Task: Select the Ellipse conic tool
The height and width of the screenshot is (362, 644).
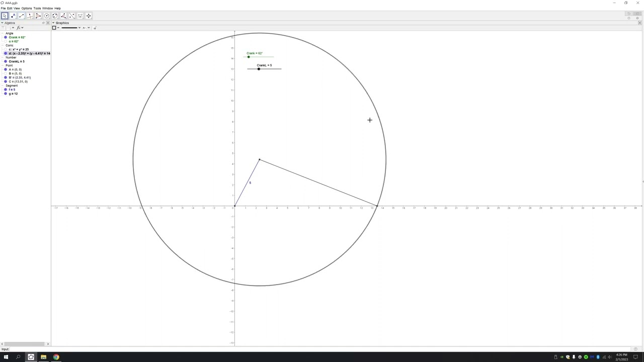Action: tap(55, 16)
